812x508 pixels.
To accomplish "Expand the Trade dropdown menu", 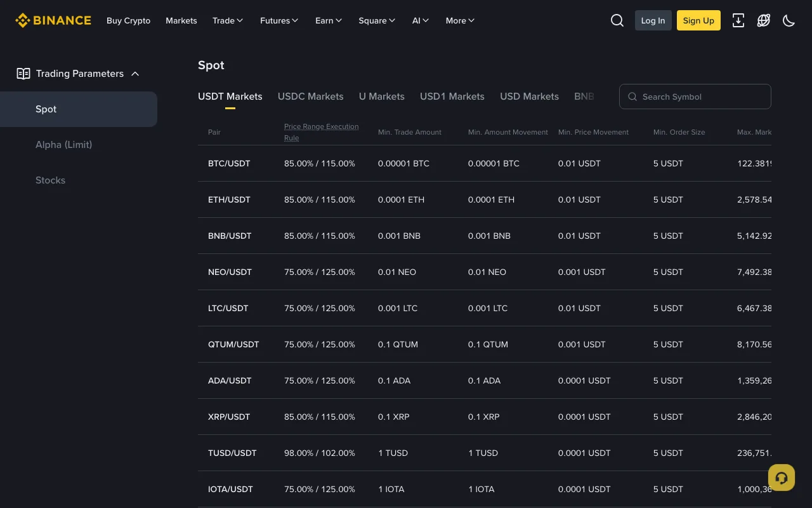I will coord(228,20).
